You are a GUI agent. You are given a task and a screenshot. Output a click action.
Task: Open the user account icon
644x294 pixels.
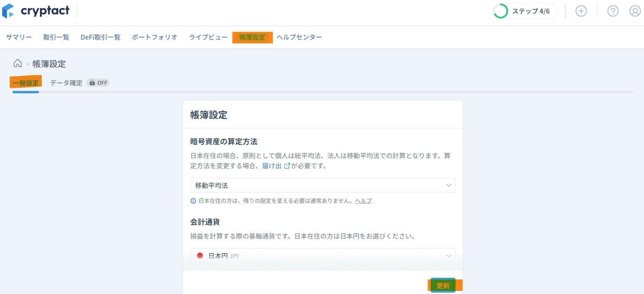pyautogui.click(x=635, y=11)
